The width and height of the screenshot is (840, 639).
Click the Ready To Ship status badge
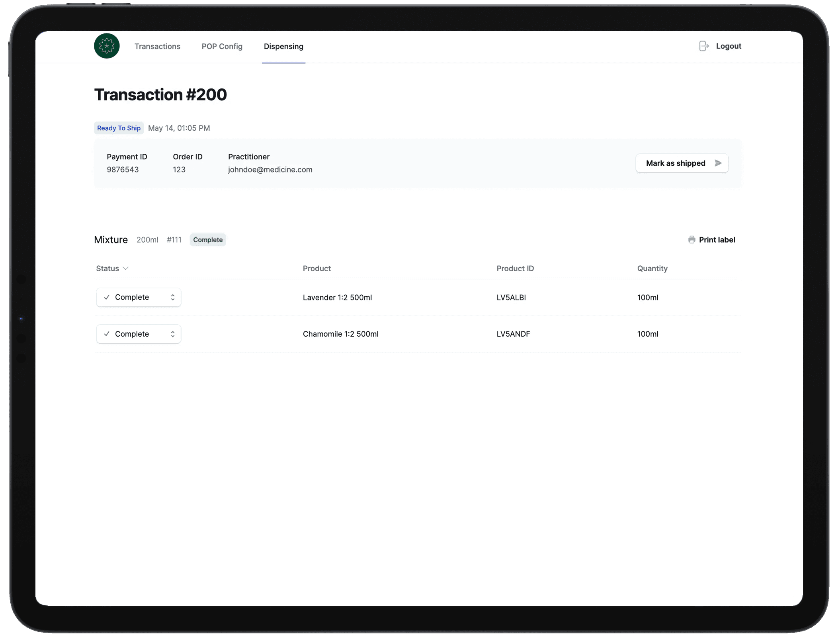tap(119, 128)
